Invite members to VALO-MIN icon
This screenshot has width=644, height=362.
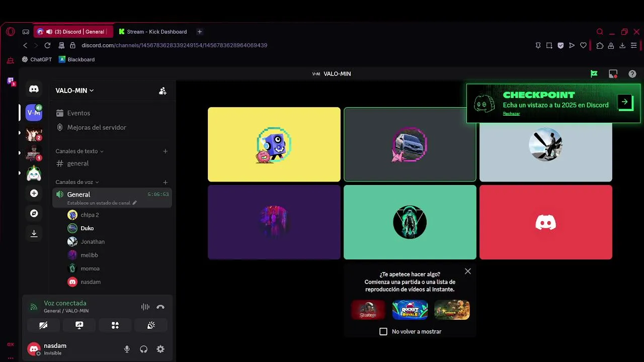163,91
